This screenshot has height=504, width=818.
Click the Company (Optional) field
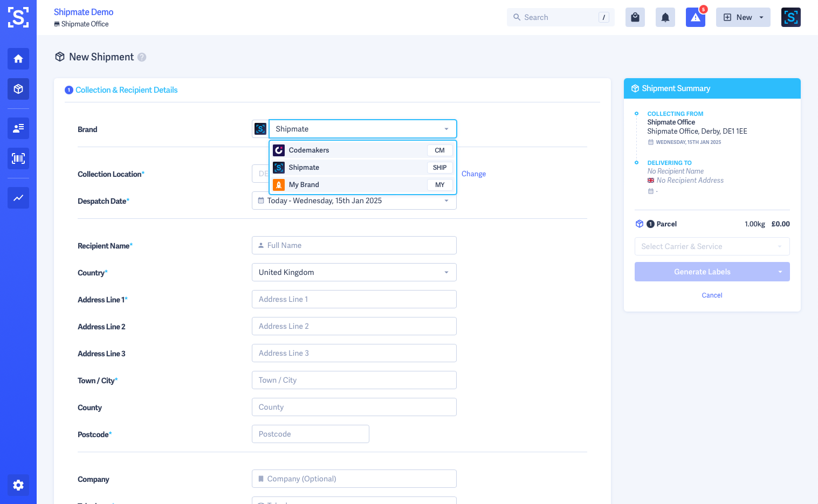pos(354,479)
